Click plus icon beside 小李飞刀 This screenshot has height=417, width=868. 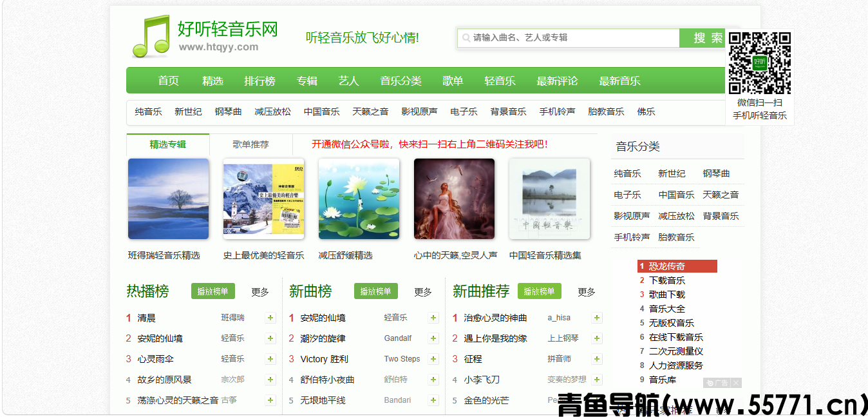pos(598,380)
